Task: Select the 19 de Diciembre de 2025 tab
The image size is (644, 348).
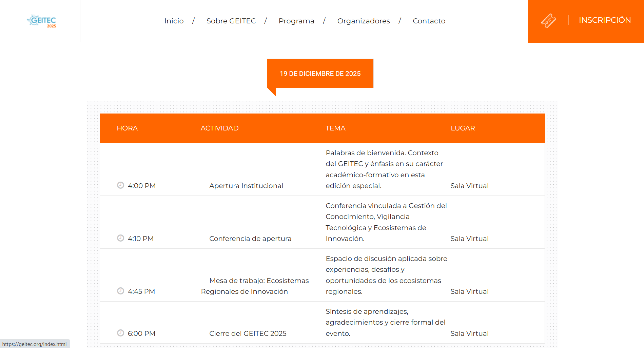Action: click(x=320, y=74)
